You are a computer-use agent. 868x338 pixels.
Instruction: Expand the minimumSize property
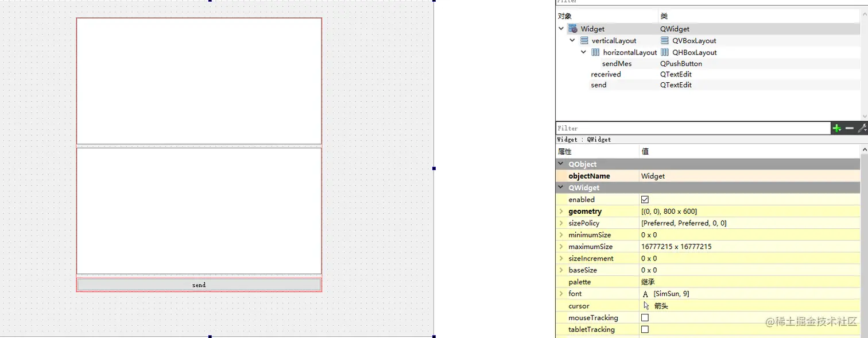coord(561,235)
